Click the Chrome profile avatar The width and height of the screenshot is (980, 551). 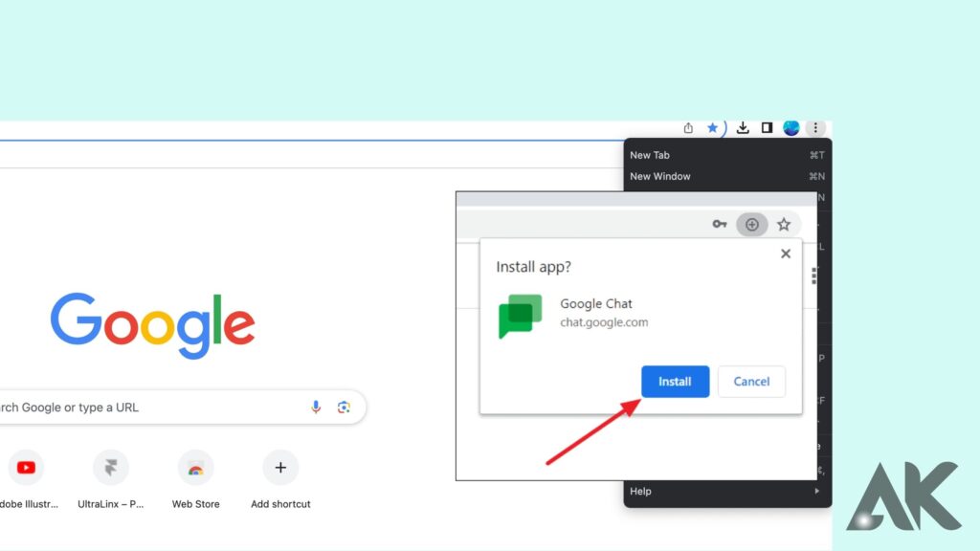point(791,126)
